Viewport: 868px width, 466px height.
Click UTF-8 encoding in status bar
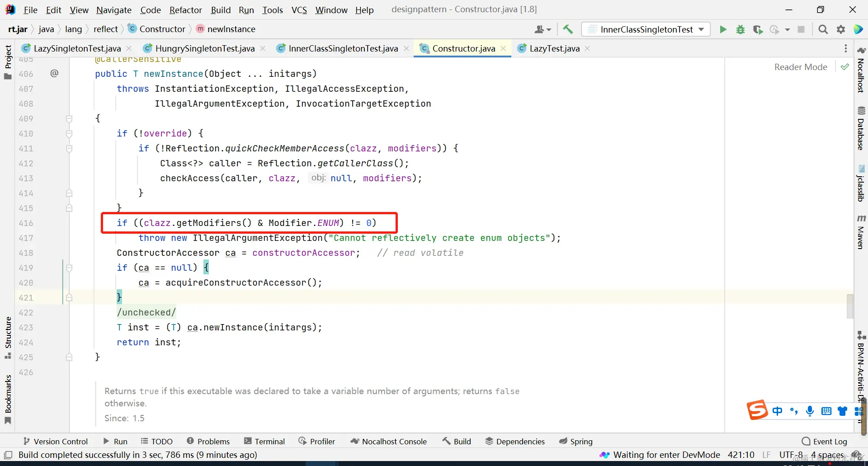791,455
